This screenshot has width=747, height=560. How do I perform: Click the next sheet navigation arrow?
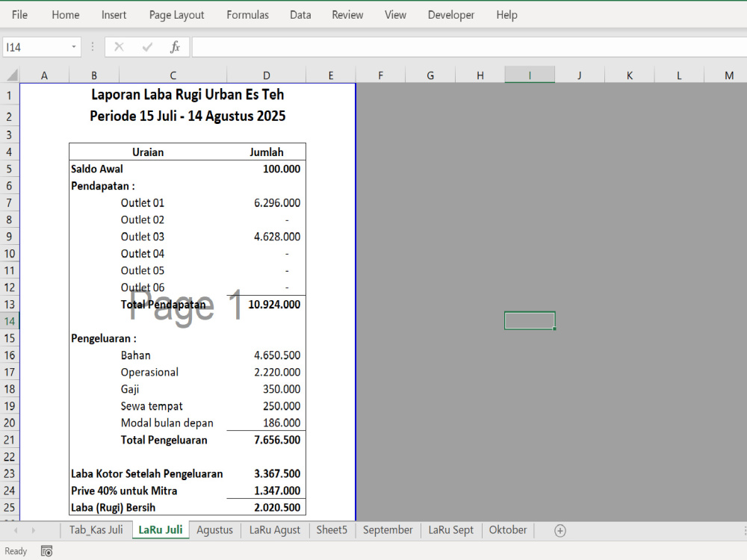(34, 530)
